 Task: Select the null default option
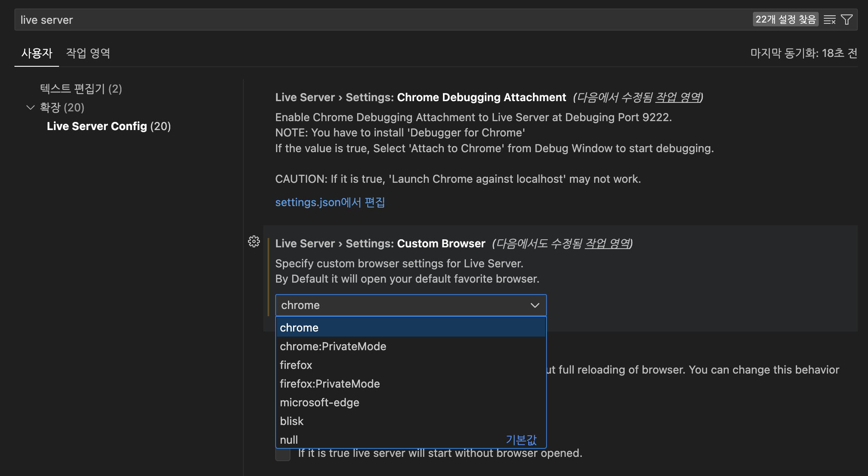coord(289,440)
